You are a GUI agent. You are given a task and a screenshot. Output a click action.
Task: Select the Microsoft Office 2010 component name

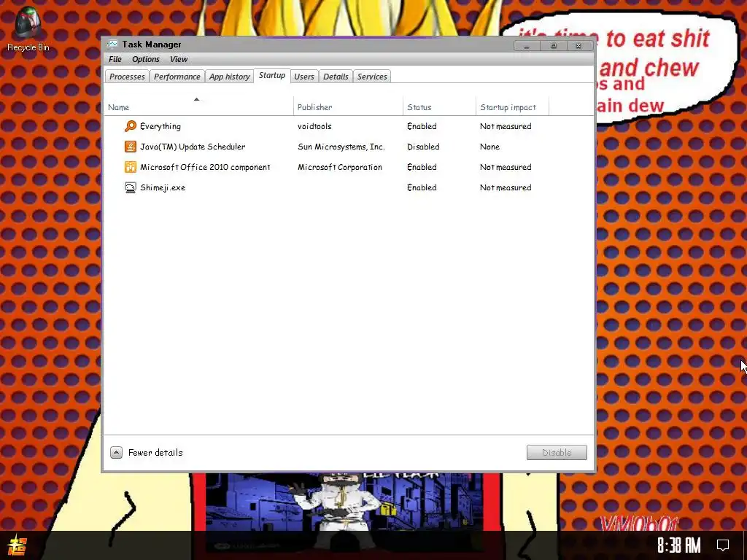205,167
